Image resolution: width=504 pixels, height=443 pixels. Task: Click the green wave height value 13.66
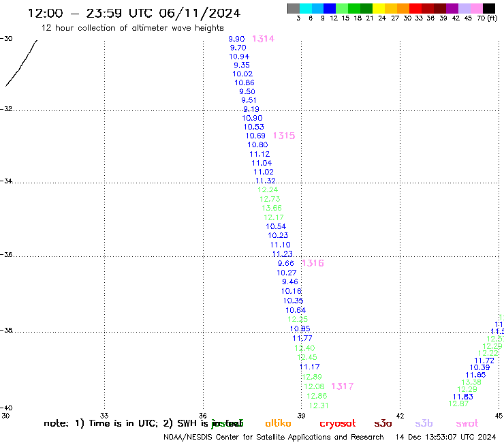[272, 208]
